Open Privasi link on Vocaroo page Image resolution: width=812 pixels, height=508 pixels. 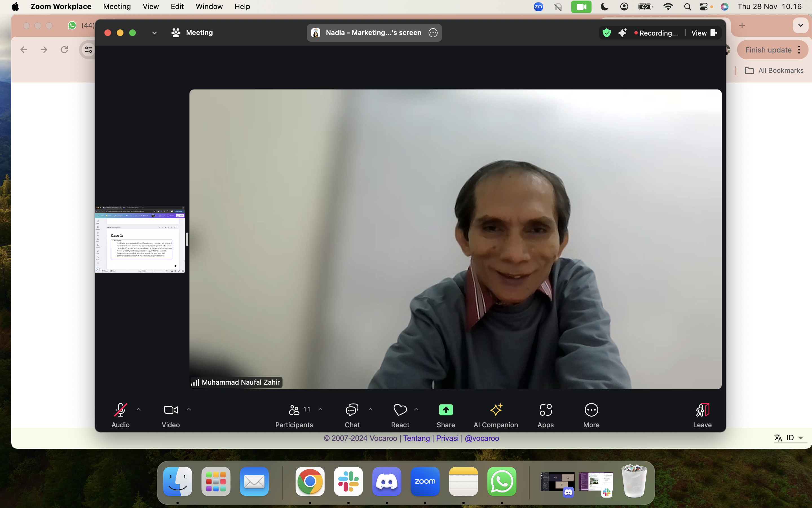pos(447,438)
